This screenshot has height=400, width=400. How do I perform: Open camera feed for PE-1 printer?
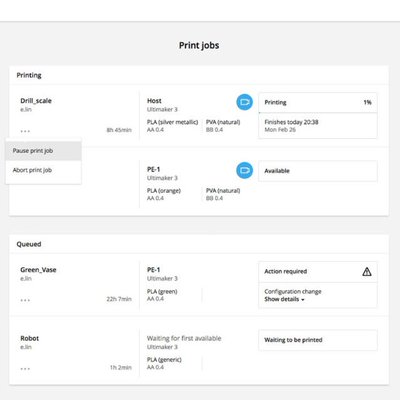tap(244, 170)
